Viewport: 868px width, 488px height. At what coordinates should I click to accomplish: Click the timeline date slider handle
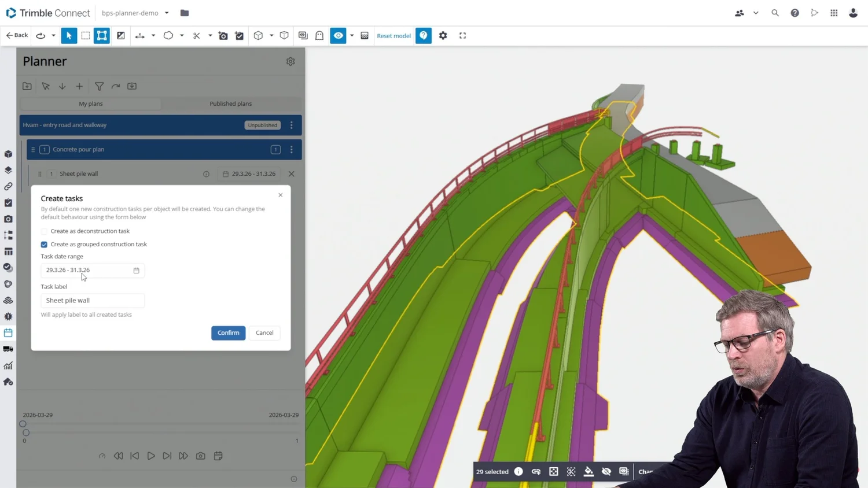click(x=23, y=424)
